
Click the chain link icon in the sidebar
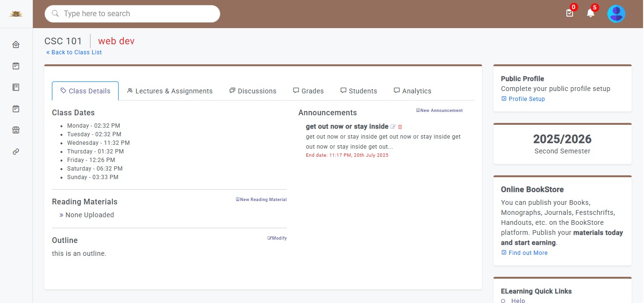(16, 151)
